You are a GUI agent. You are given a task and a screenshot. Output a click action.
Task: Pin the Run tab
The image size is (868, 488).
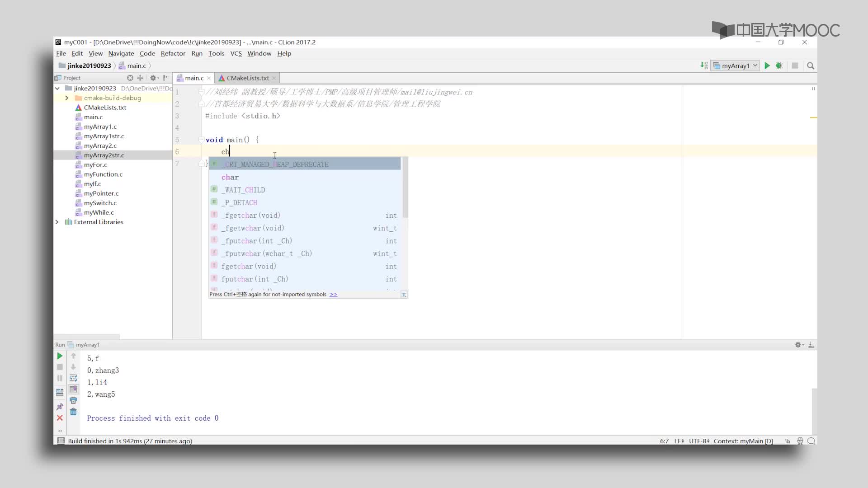pos(60,407)
